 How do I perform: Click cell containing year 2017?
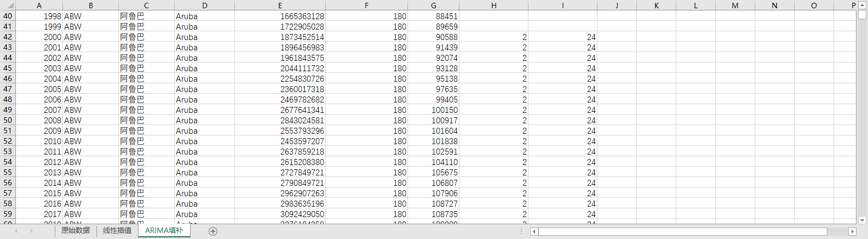39,214
